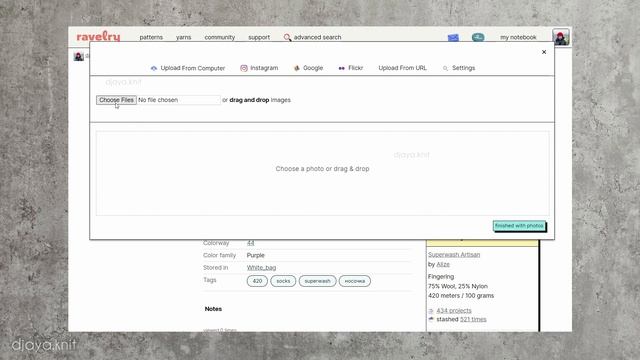Open the Alize brand link
The height and width of the screenshot is (360, 640).
(443, 264)
